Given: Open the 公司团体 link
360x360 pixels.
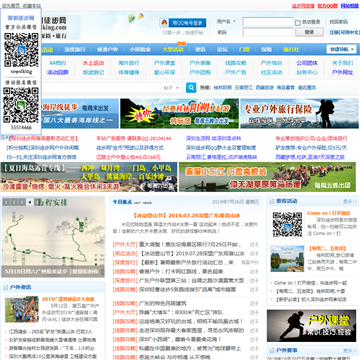Looking at the screenshot, I should [307, 63].
